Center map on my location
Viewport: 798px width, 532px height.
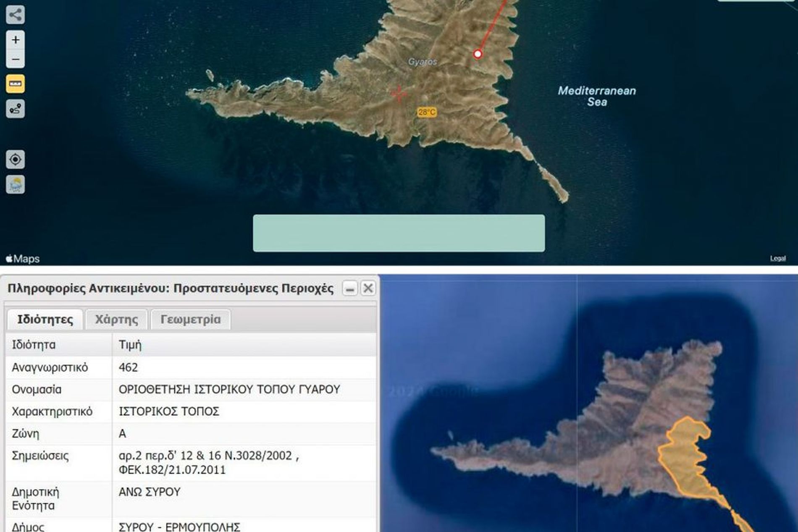16,160
